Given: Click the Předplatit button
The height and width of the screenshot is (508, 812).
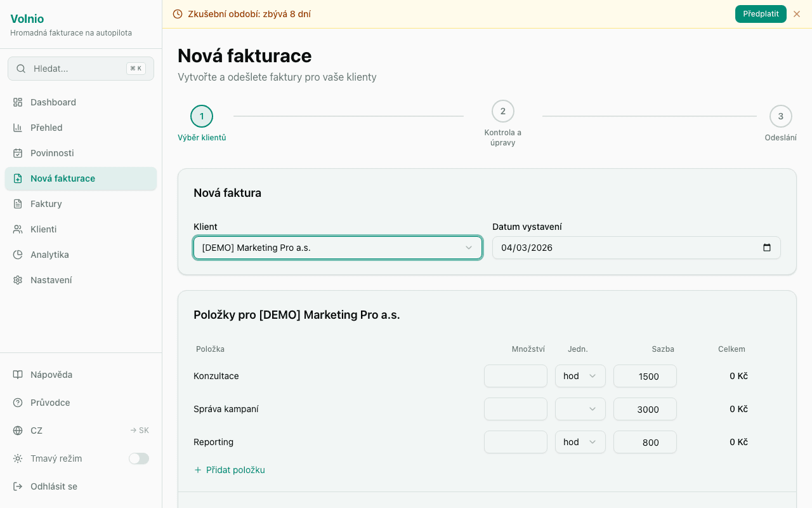Looking at the screenshot, I should [x=760, y=14].
